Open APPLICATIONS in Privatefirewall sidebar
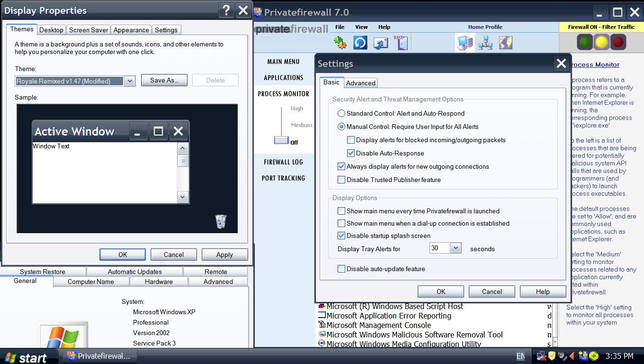Image resolution: width=644 pixels, height=364 pixels. pyautogui.click(x=283, y=78)
